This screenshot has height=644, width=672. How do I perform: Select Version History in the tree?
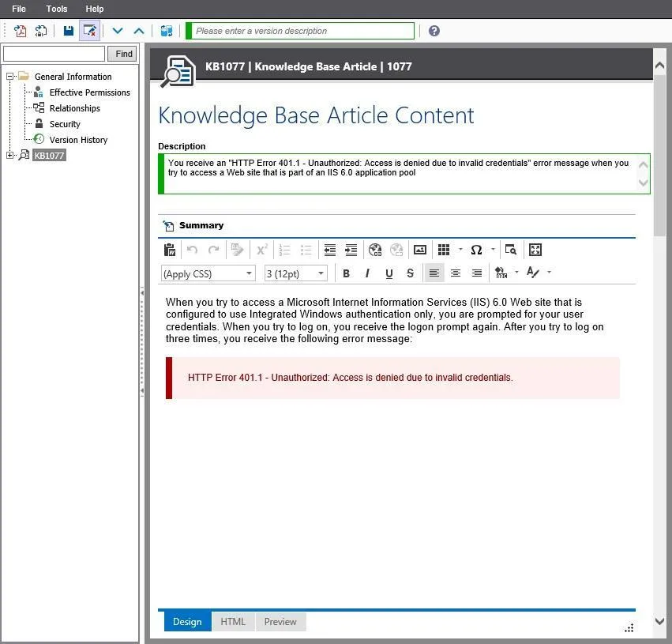pos(78,140)
